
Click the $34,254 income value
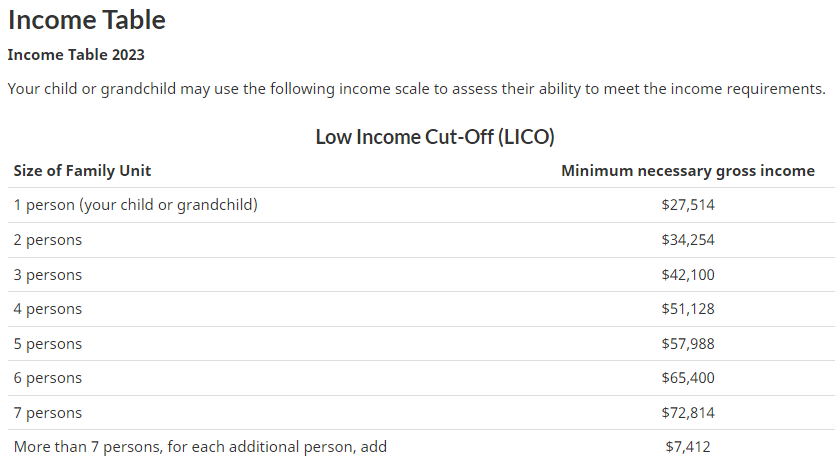click(x=687, y=240)
